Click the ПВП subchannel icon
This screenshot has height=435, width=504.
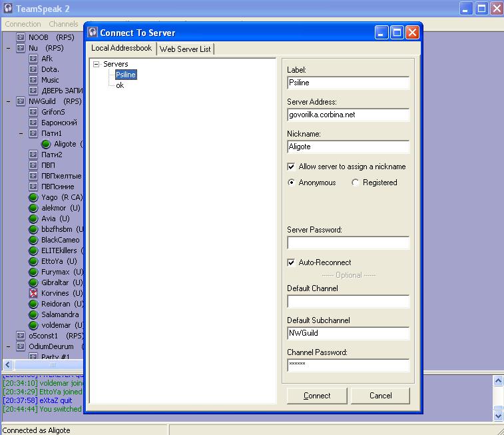(33, 165)
